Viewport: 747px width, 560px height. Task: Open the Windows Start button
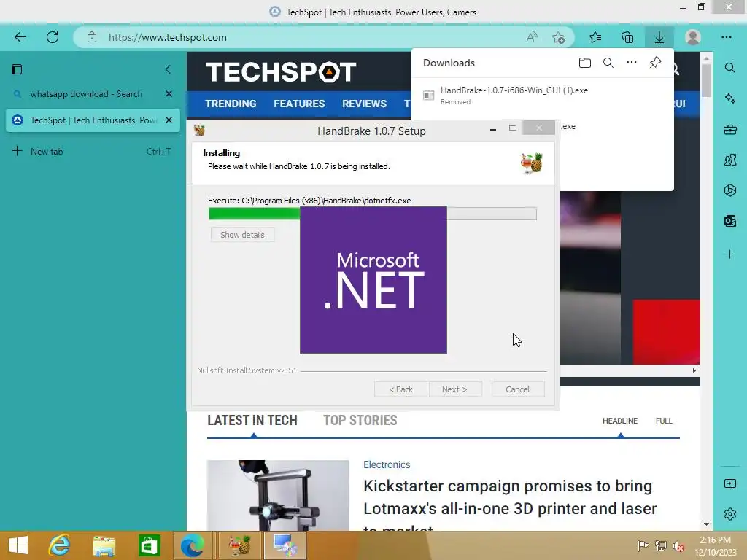click(18, 545)
